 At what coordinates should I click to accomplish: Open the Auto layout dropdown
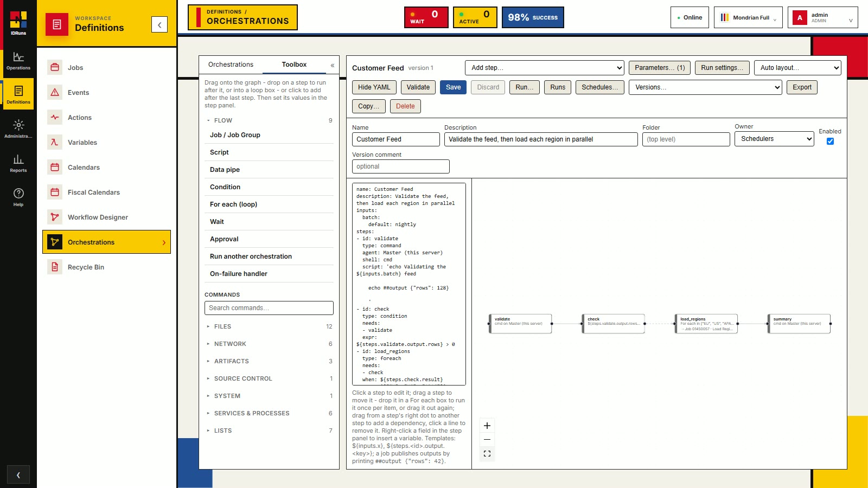797,68
